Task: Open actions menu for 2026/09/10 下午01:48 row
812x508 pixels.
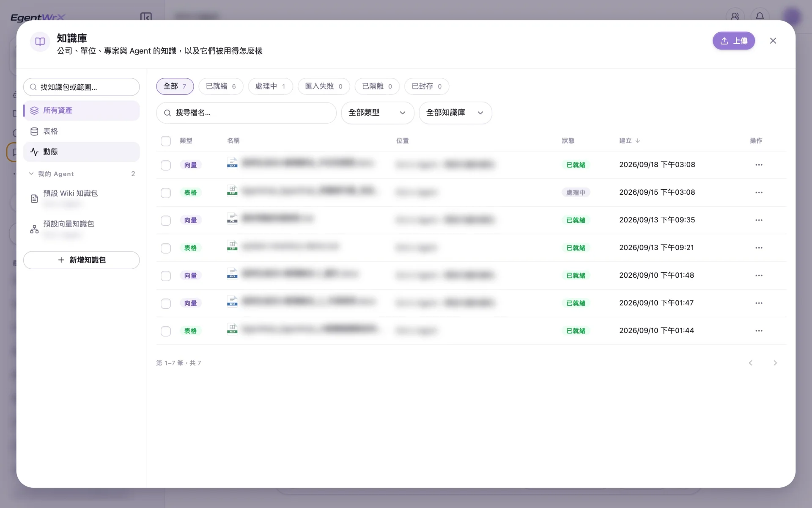Action: [x=759, y=276]
